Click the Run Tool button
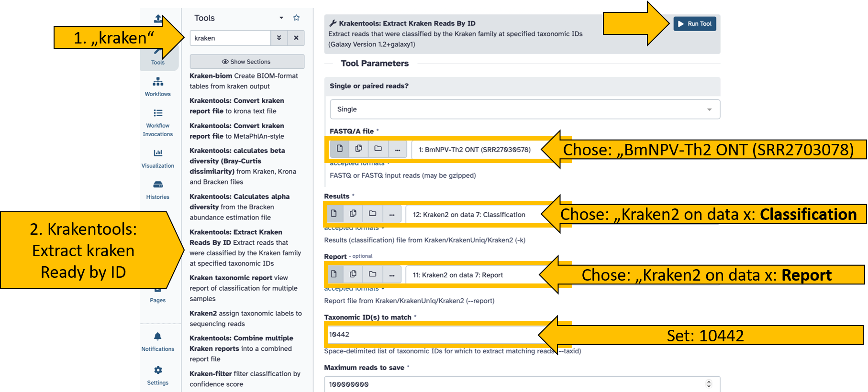The width and height of the screenshot is (868, 392). pos(695,24)
